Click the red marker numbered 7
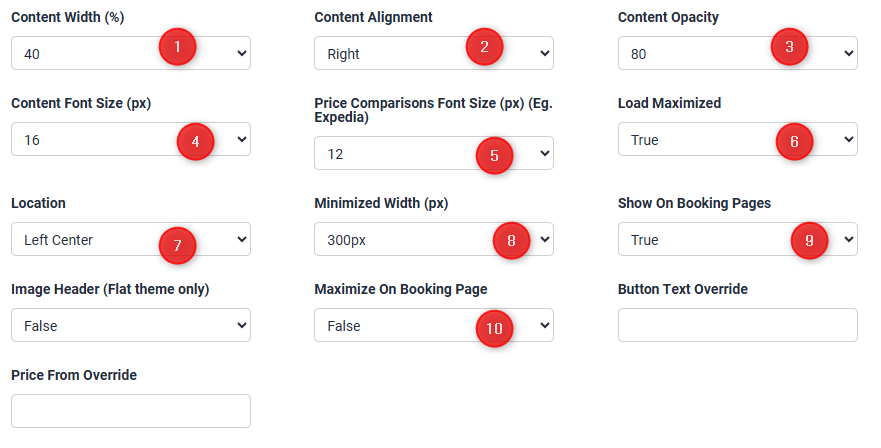 tap(177, 243)
